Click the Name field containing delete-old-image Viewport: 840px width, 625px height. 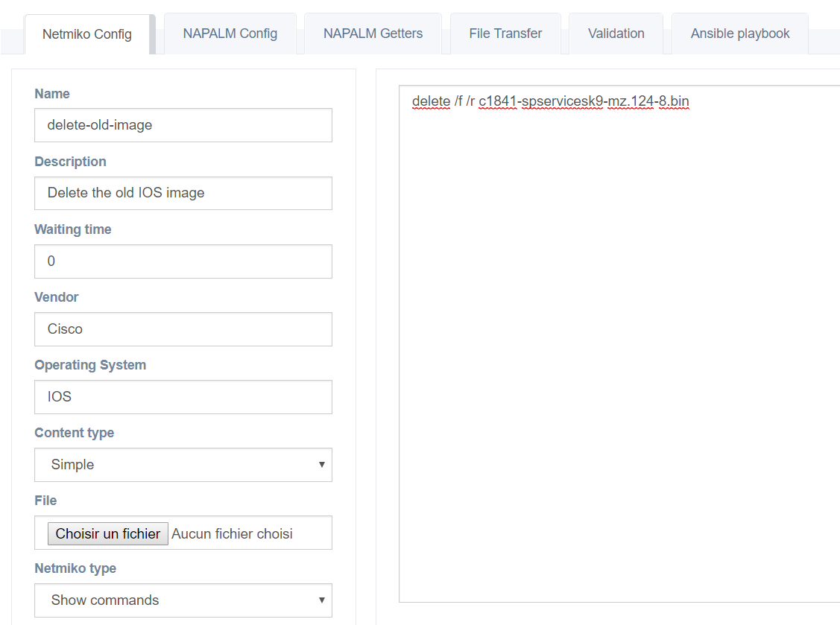(183, 125)
